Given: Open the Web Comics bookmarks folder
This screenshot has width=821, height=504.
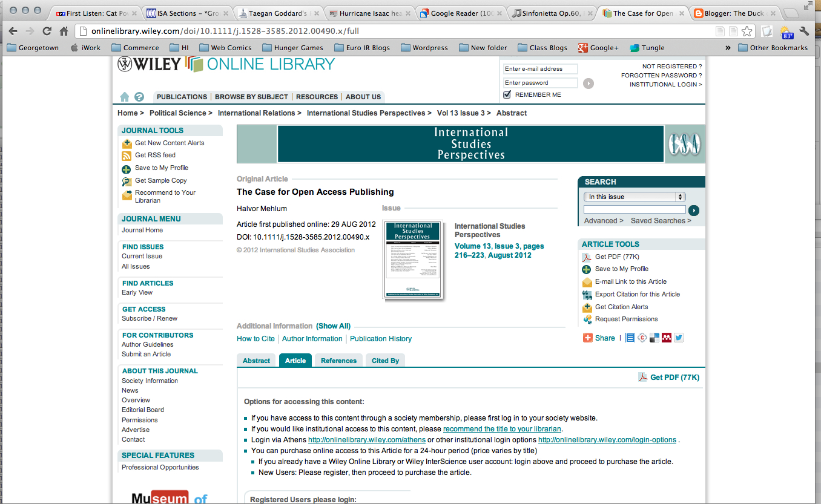Looking at the screenshot, I should 225,48.
